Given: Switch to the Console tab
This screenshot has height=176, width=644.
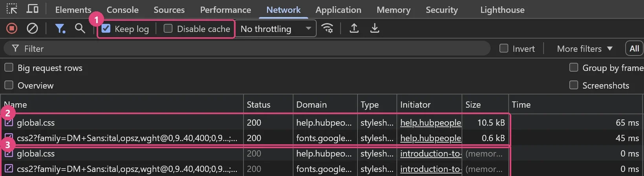Looking at the screenshot, I should (x=123, y=10).
